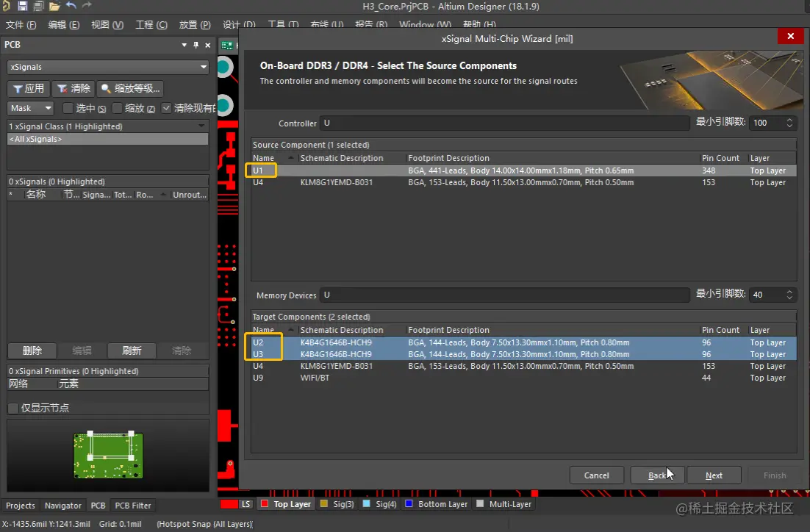Select U4 KLM8G1YEMD-B031 in Target Components list
Viewport: 810px width, 532px height.
coord(524,366)
